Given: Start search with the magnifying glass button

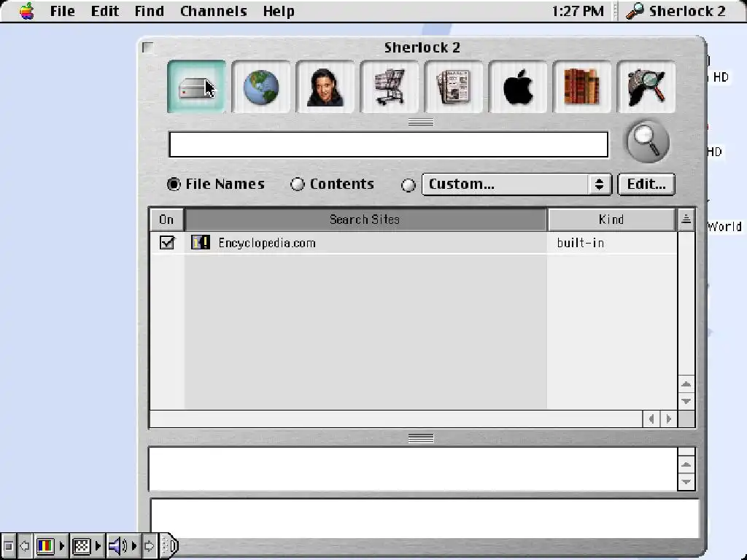Looking at the screenshot, I should [648, 141].
